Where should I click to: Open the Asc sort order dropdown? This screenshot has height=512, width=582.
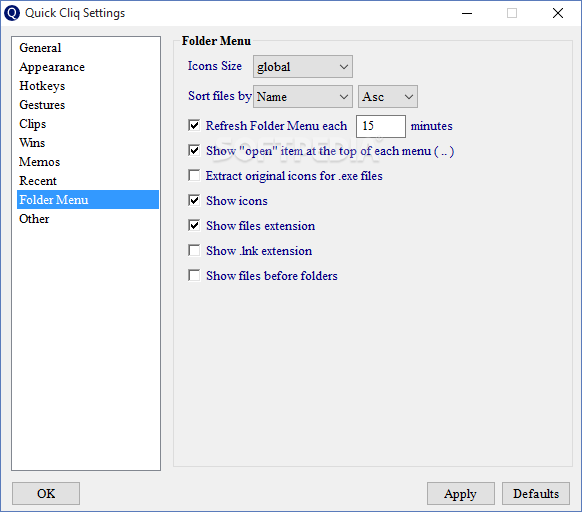point(388,97)
